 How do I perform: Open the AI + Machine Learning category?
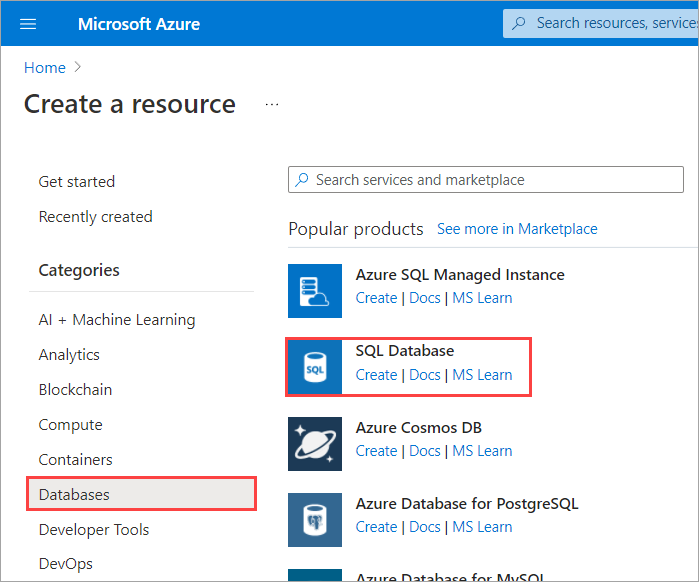[x=117, y=320]
